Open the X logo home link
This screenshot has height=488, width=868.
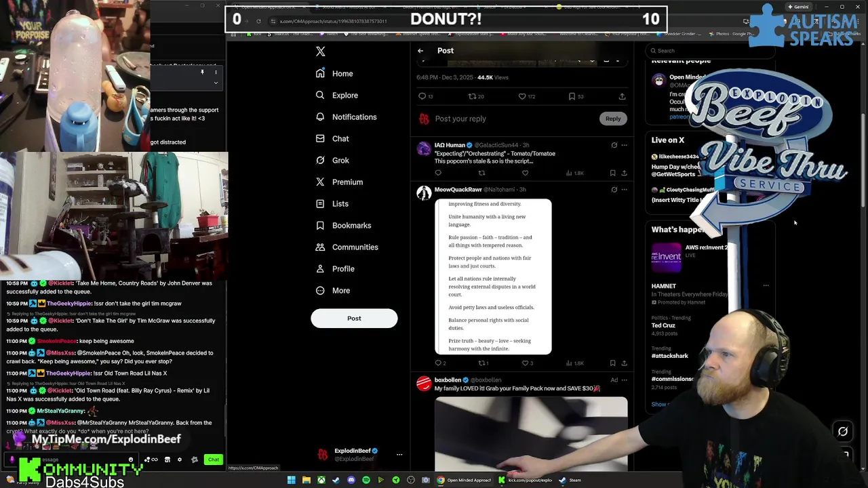click(321, 52)
